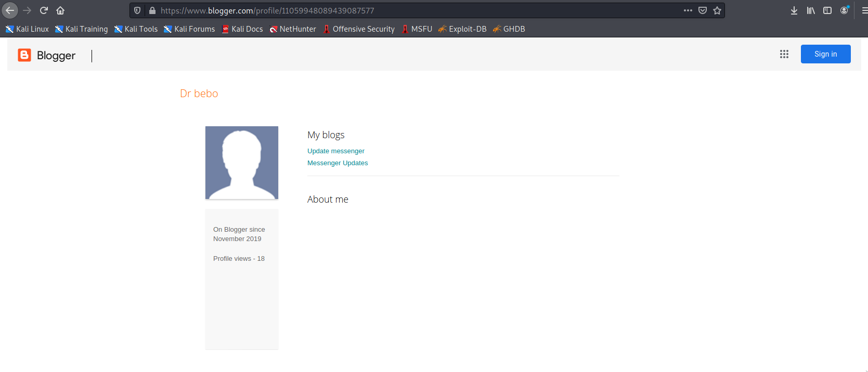868x372 pixels.
Task: Open the Kali Tools bookmark
Action: point(136,29)
